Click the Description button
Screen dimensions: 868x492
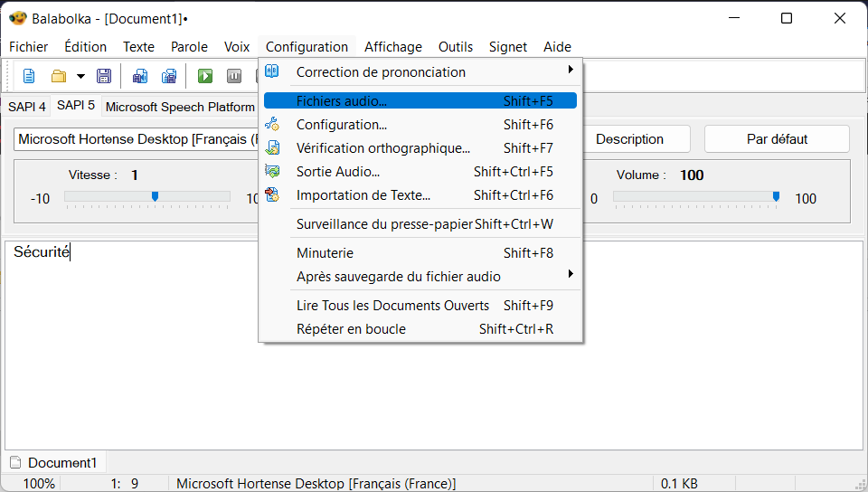[x=629, y=139]
